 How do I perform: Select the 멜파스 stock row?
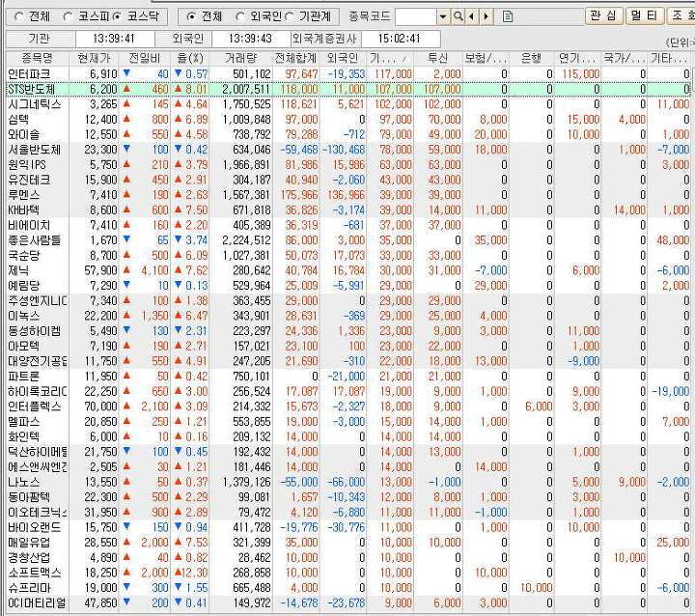347,421
